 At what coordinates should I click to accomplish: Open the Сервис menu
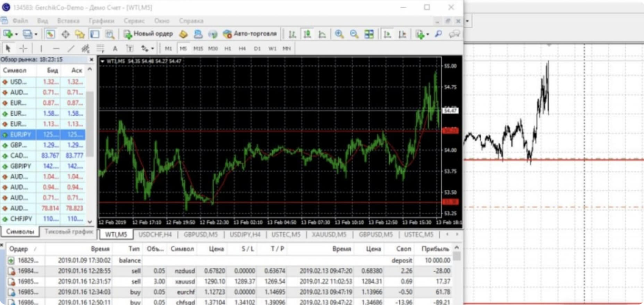[134, 21]
